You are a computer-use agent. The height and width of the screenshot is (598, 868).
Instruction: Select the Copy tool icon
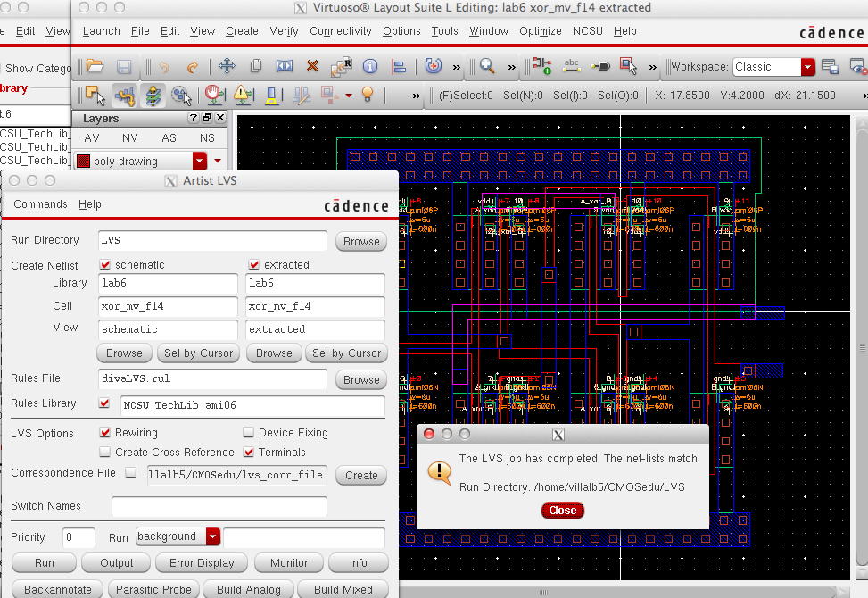pyautogui.click(x=254, y=67)
